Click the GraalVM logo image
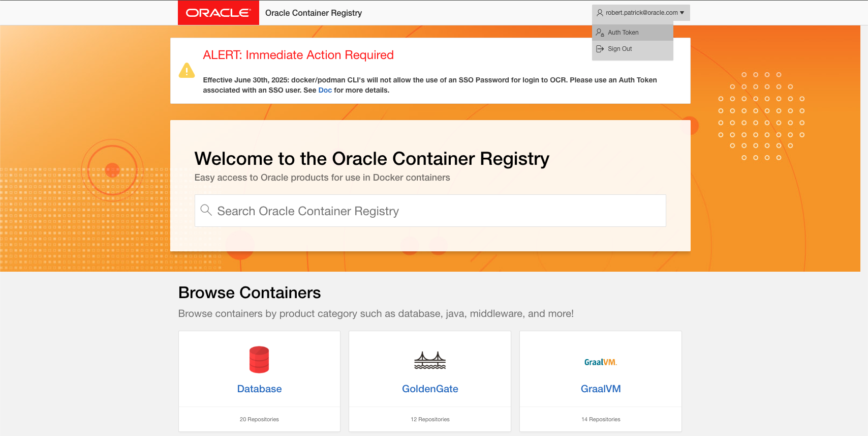868x436 pixels. (x=600, y=362)
